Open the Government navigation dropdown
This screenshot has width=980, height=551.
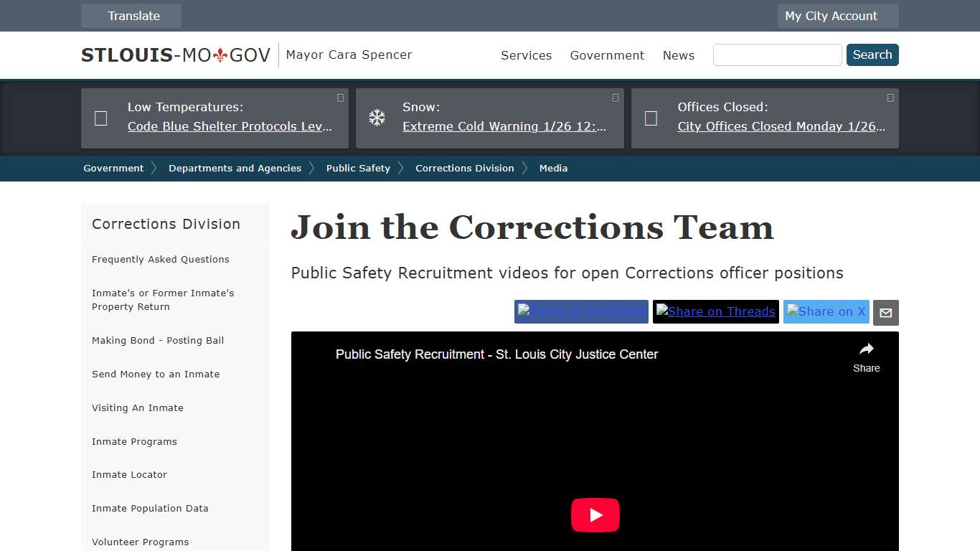pyautogui.click(x=607, y=55)
